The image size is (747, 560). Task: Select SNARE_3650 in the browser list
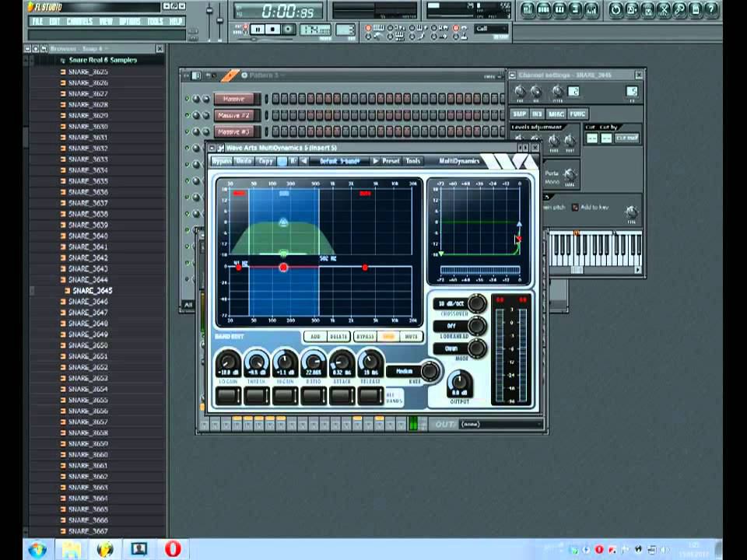(88, 345)
